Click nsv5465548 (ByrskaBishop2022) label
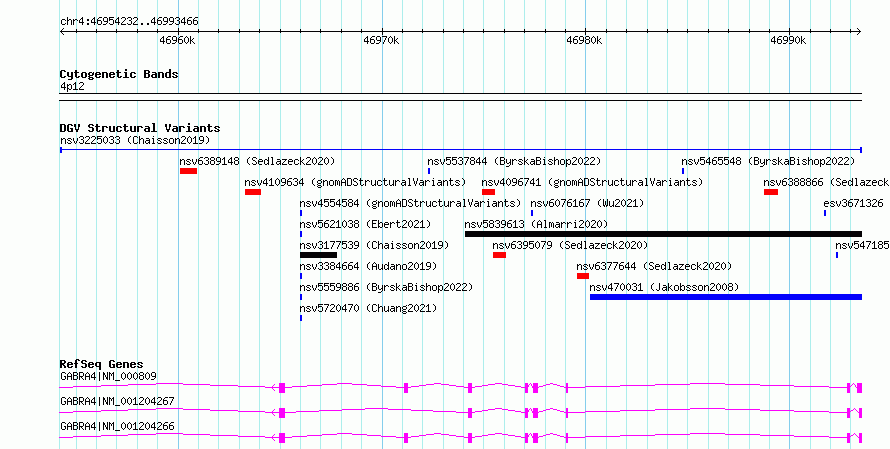This screenshot has height=449, width=890. 768,161
